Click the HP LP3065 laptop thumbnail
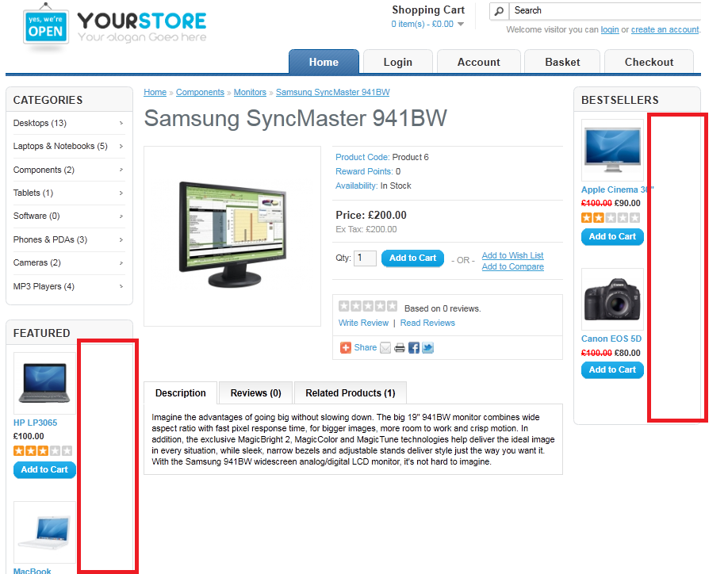Image resolution: width=728 pixels, height=574 pixels. coord(44,383)
